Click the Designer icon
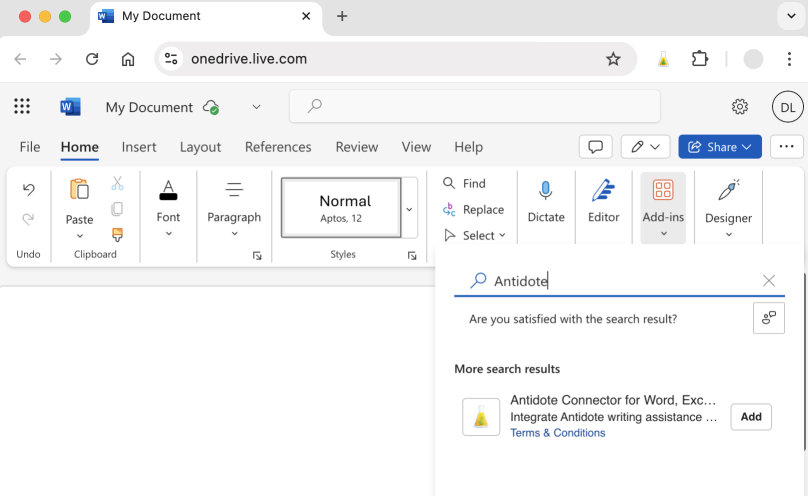 tap(728, 191)
